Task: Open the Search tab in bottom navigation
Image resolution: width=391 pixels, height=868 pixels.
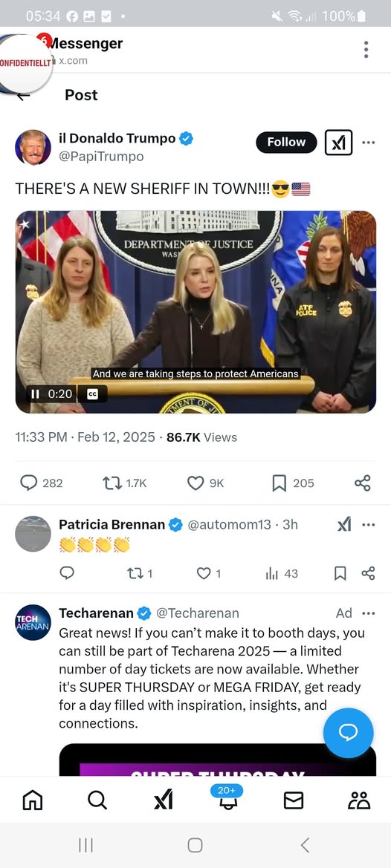Action: coord(97,800)
